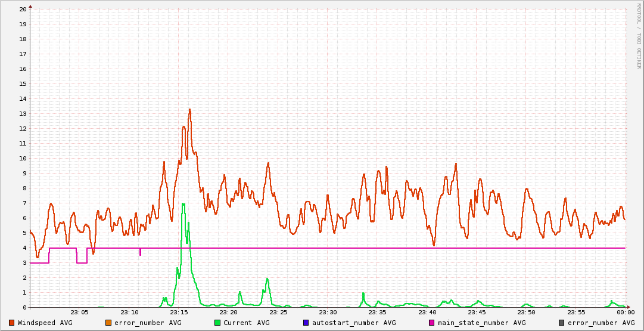Click the green Current peak near 7
Screen dimensions: 644x331
point(183,203)
